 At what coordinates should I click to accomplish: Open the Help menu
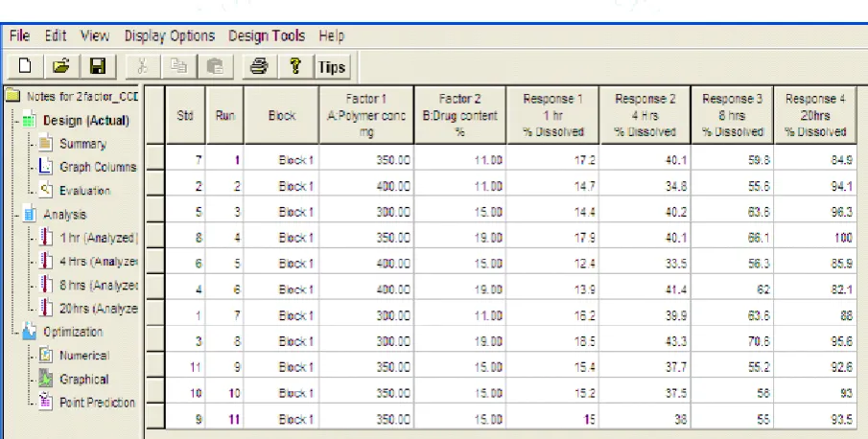click(332, 35)
